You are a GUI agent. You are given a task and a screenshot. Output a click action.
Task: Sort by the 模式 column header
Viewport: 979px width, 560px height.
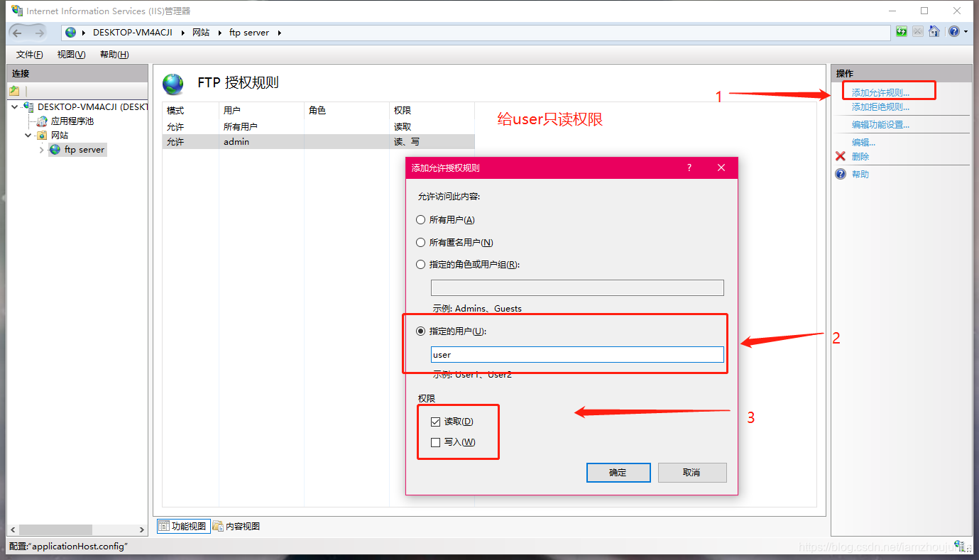190,111
